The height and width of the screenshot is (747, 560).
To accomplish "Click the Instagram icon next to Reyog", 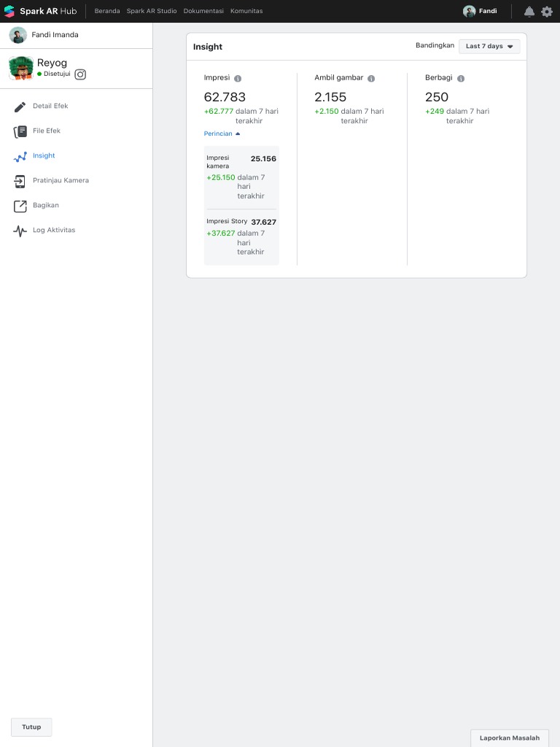I will (x=80, y=74).
